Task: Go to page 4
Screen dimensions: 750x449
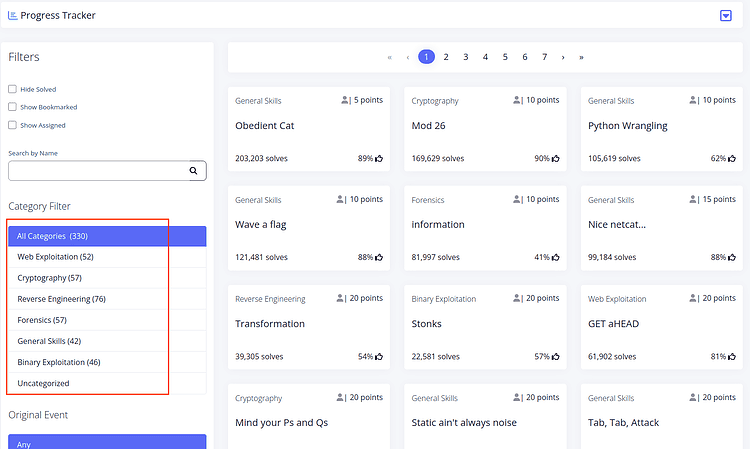Action: (485, 57)
